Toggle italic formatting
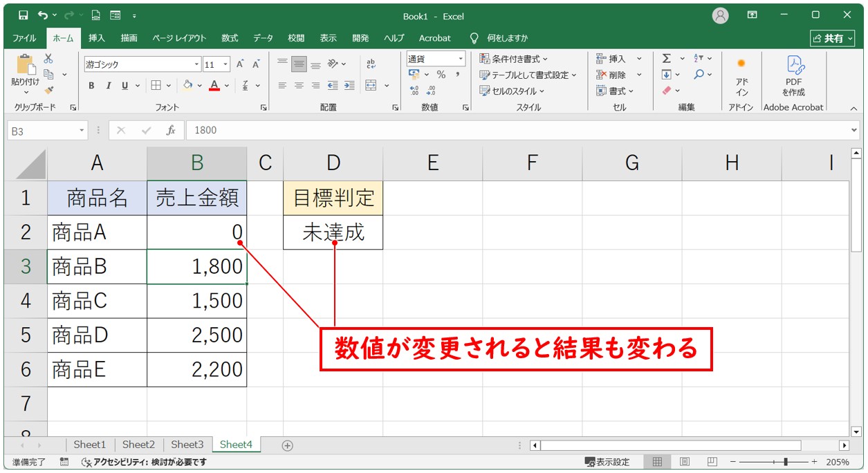 [108, 86]
